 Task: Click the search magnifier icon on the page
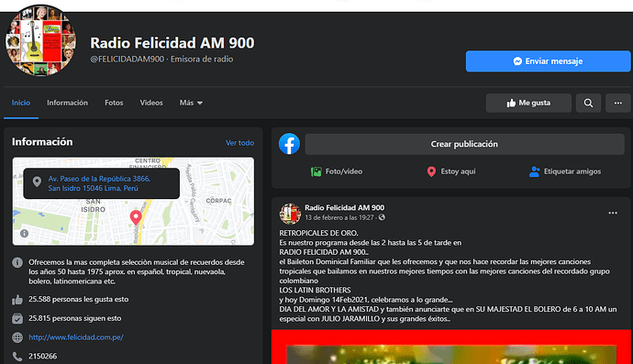click(588, 103)
